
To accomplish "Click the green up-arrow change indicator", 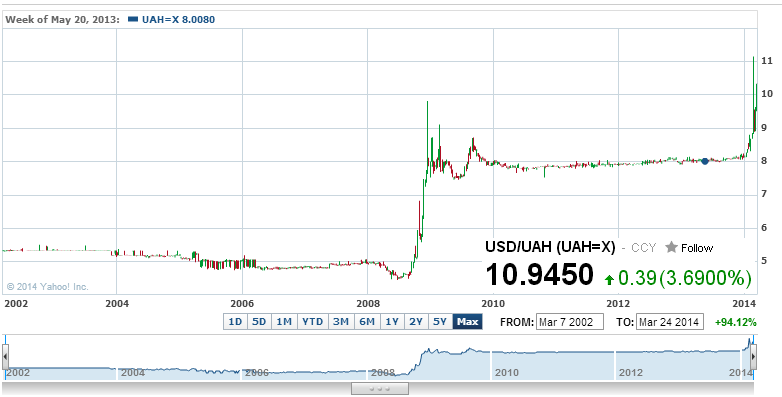I will [x=608, y=280].
